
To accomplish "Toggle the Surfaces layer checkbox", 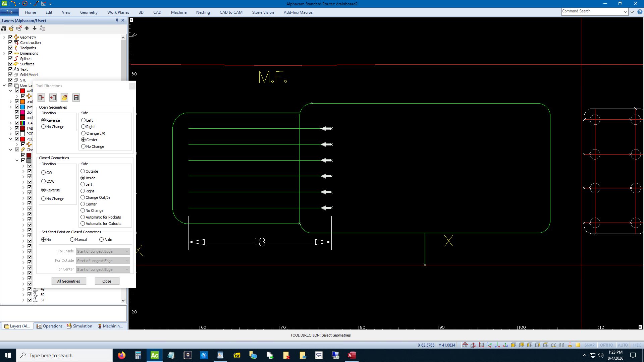I will coord(10,64).
